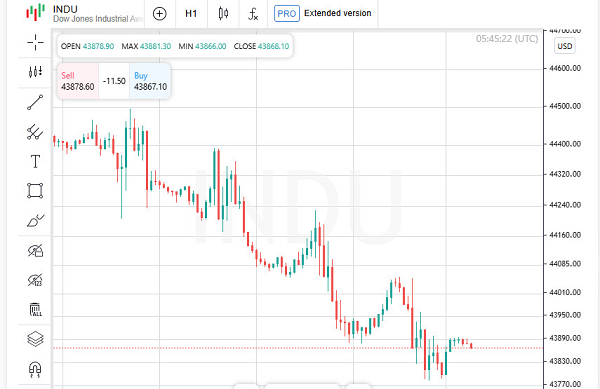
Task: Open the H1 timeframe dropdown
Action: [191, 14]
